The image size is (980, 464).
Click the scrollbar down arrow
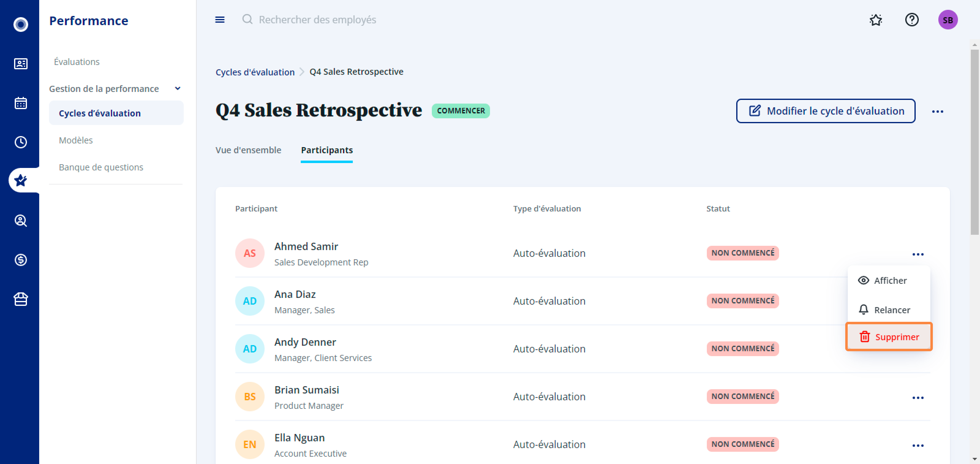coord(974,459)
